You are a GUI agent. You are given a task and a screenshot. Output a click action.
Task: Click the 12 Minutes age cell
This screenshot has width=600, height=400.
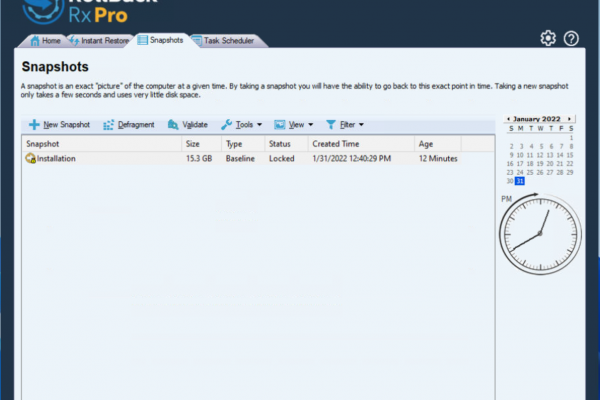(x=438, y=158)
